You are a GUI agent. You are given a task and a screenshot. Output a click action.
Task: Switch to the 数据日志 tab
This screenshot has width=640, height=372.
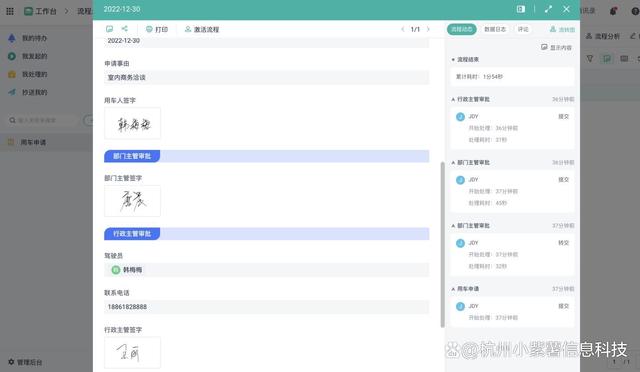(495, 29)
